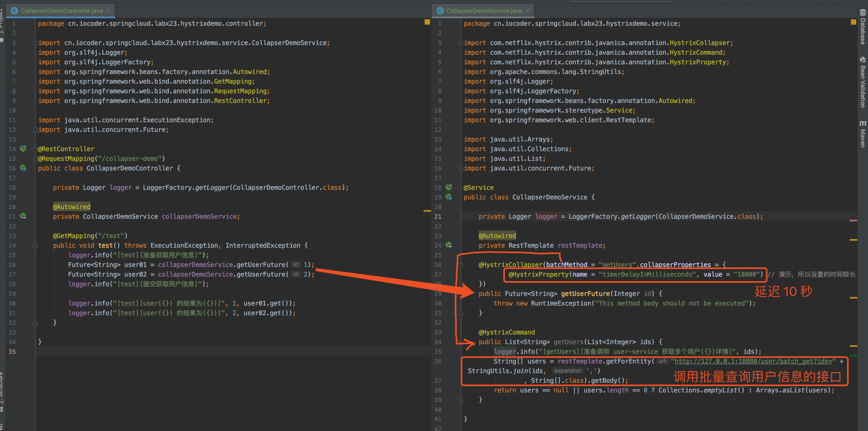Click Spring bean gutter icon beside @RestController

[23, 148]
